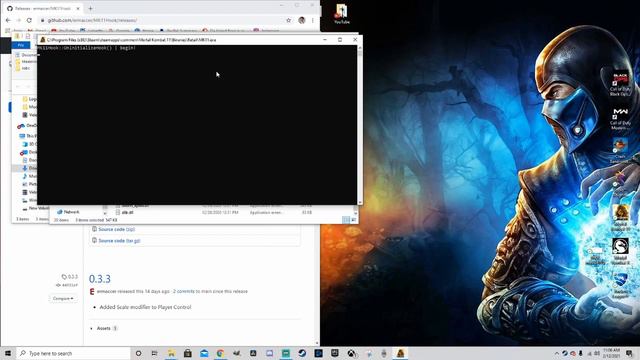Click the taskbar clock and date

[611, 353]
